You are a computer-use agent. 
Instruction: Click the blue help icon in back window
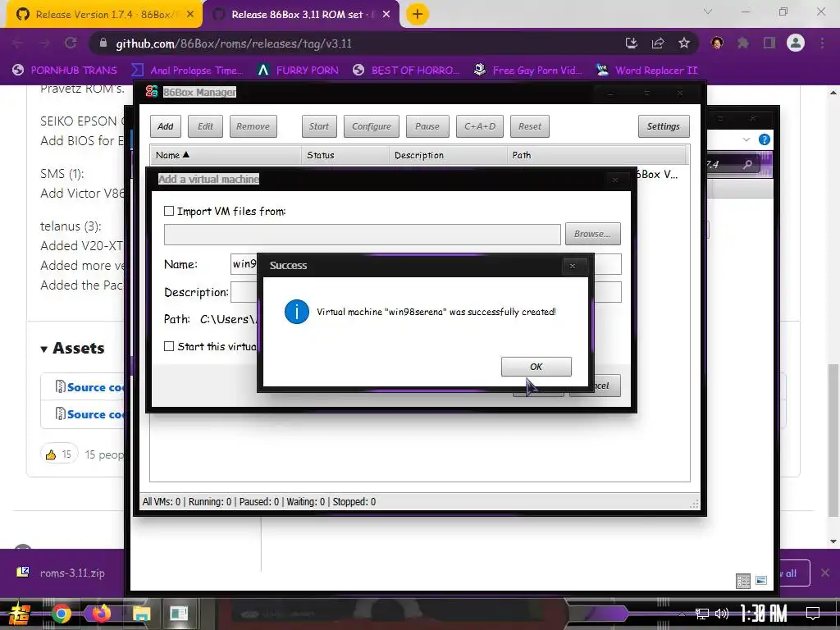tap(765, 139)
